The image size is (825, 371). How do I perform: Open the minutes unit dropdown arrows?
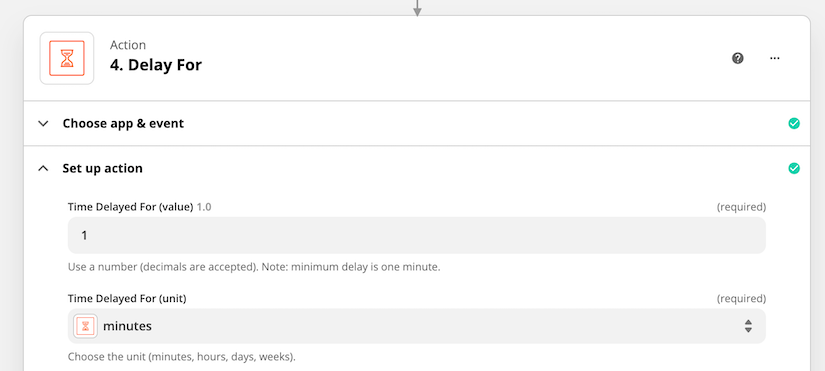click(x=748, y=326)
